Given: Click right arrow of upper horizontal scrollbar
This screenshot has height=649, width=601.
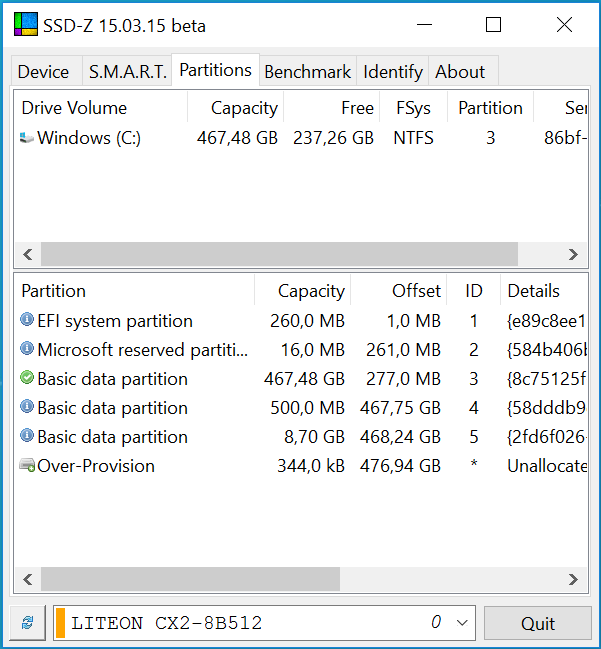Looking at the screenshot, I should tap(573, 254).
